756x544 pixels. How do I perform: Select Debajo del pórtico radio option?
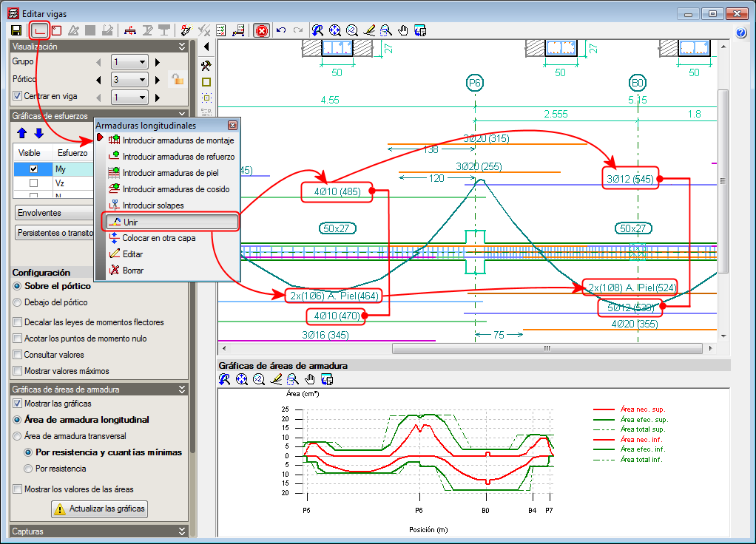pos(18,302)
